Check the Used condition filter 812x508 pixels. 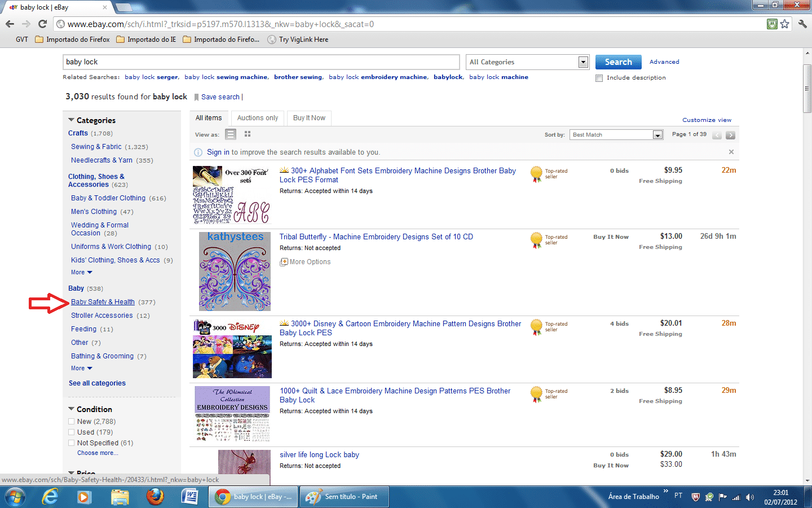(x=72, y=432)
